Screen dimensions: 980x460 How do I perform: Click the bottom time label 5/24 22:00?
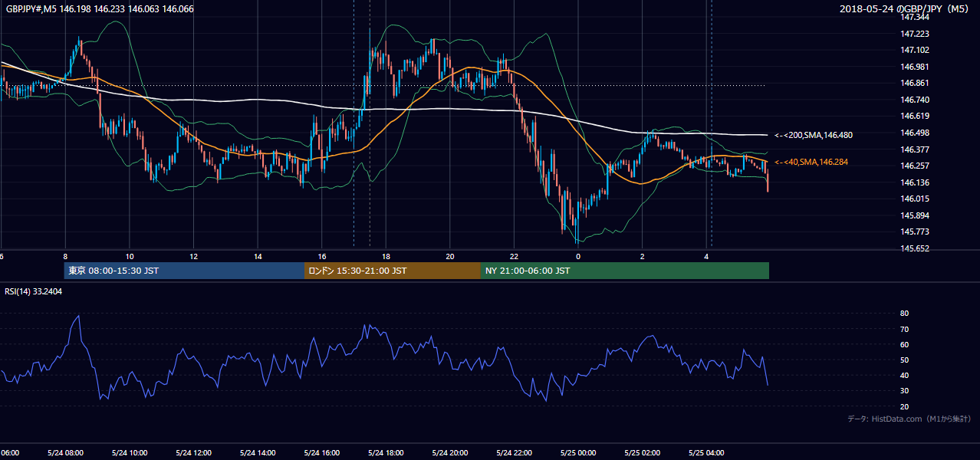[x=514, y=452]
